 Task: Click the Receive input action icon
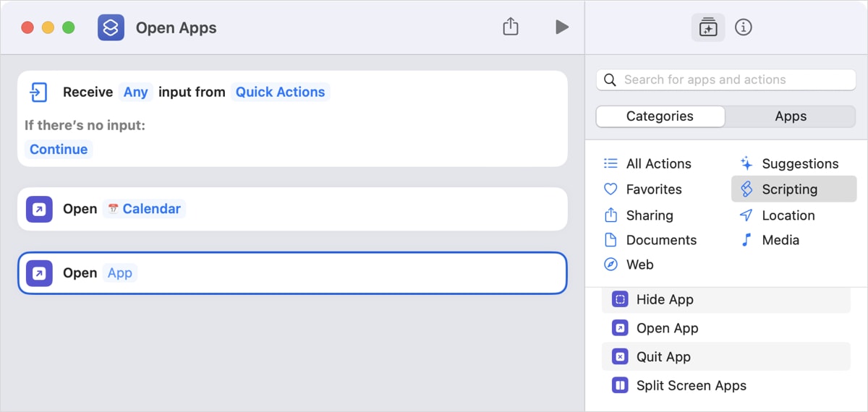[38, 92]
